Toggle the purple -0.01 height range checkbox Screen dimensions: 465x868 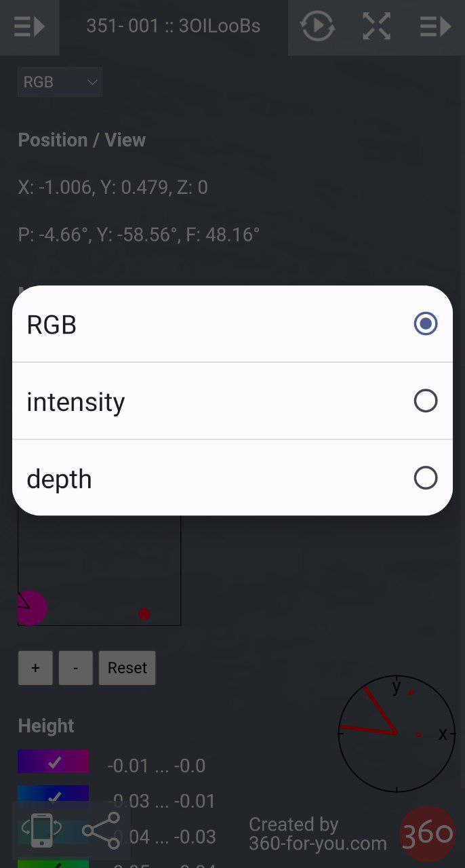[54, 762]
